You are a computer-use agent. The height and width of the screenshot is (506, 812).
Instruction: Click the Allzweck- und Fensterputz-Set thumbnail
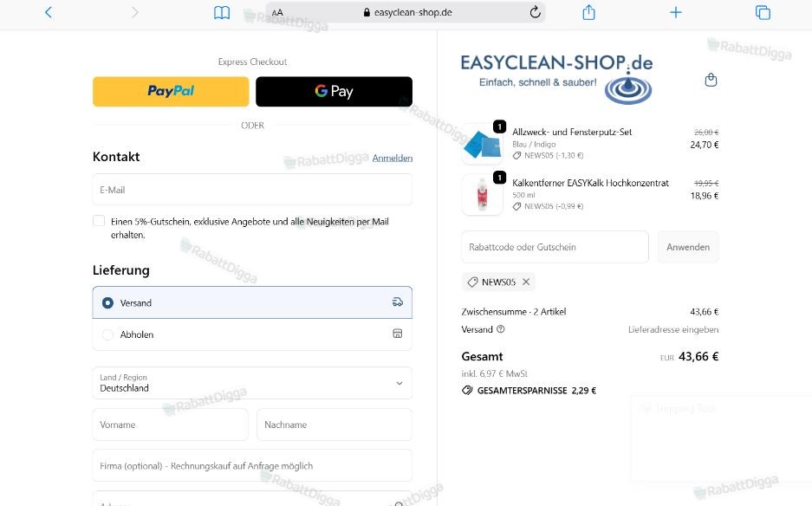tap(482, 144)
